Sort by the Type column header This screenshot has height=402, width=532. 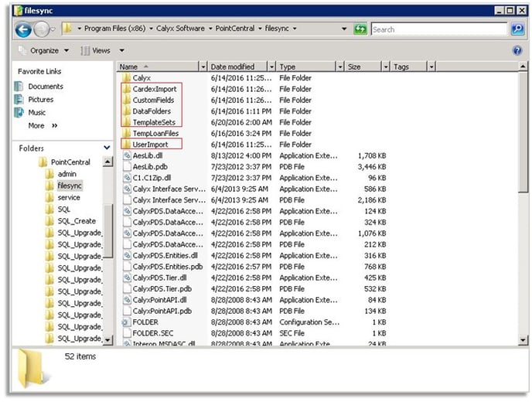pyautogui.click(x=306, y=66)
